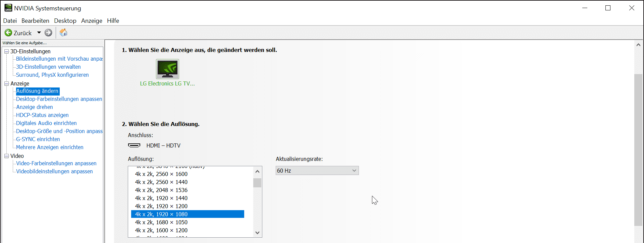Open the Hilfe menu
Screen dimensions: 644x243
[x=113, y=21]
